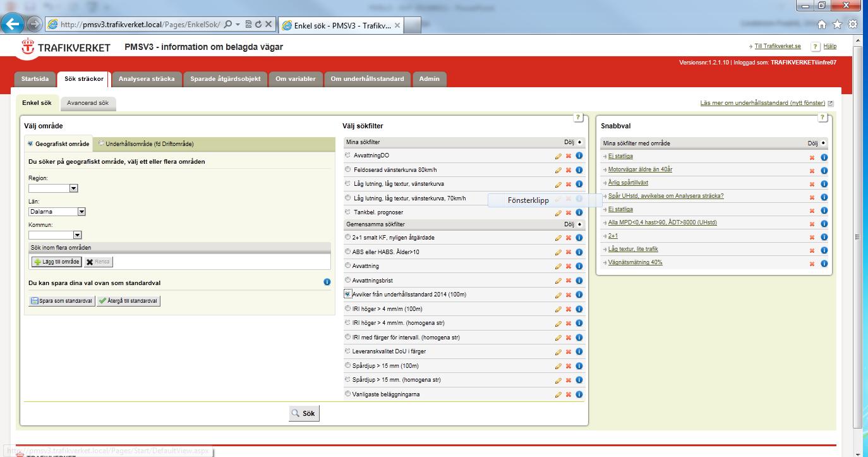Delete Årlig spårtillväxt quick selection
Screen dimensions: 868x457
812,184
